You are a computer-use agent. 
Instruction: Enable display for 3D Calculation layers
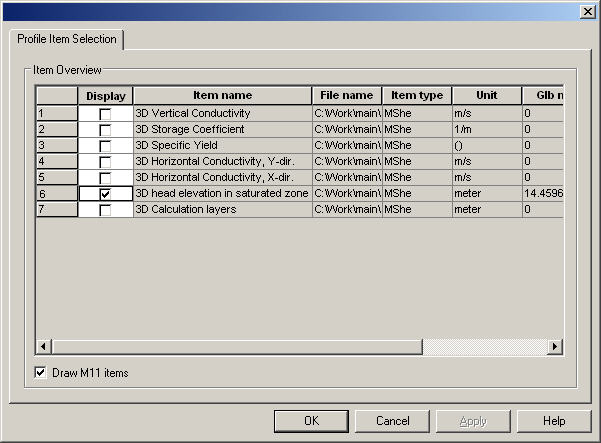pyautogui.click(x=105, y=209)
